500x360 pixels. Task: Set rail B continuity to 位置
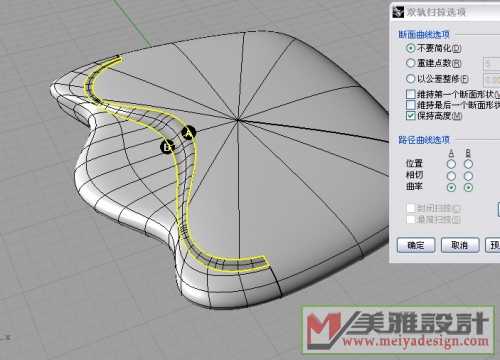[468, 164]
